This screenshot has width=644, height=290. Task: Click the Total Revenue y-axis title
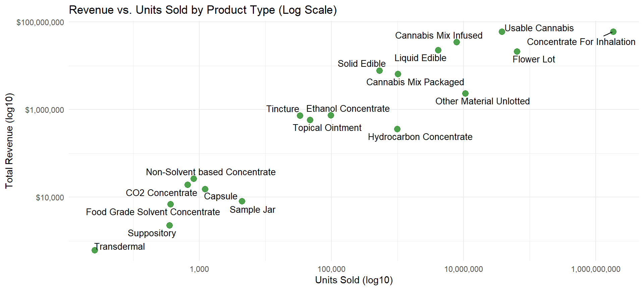[x=9, y=141]
